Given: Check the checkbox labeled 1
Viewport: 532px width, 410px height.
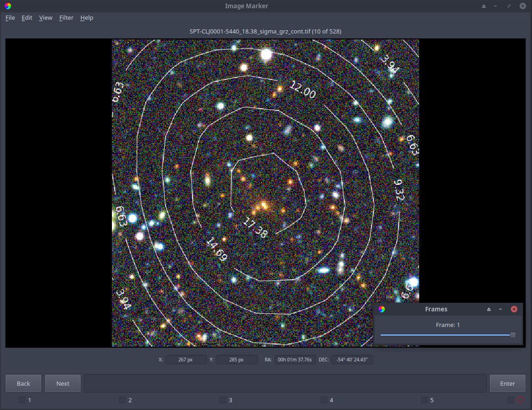Looking at the screenshot, I should pyautogui.click(x=22, y=400).
